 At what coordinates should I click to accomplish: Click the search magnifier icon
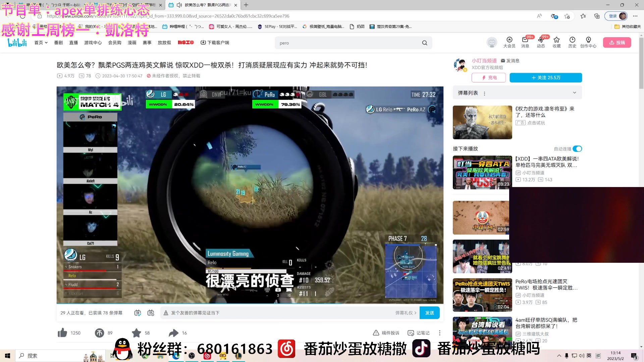pyautogui.click(x=425, y=43)
